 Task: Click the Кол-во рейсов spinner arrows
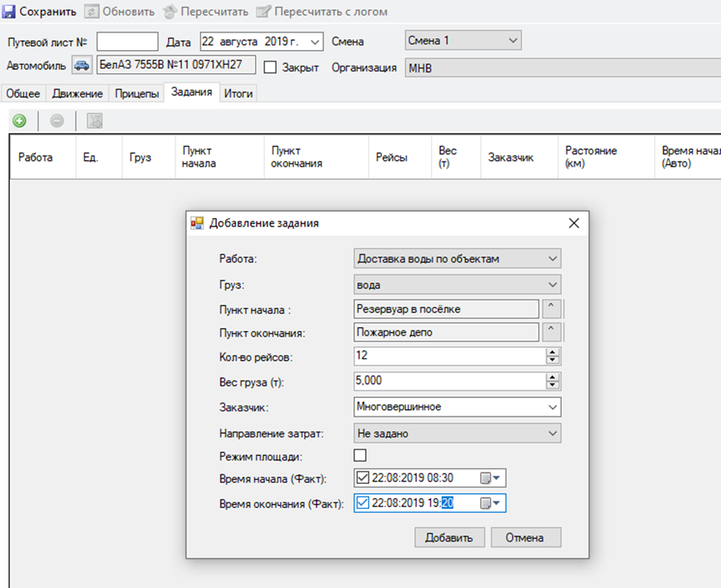[552, 356]
